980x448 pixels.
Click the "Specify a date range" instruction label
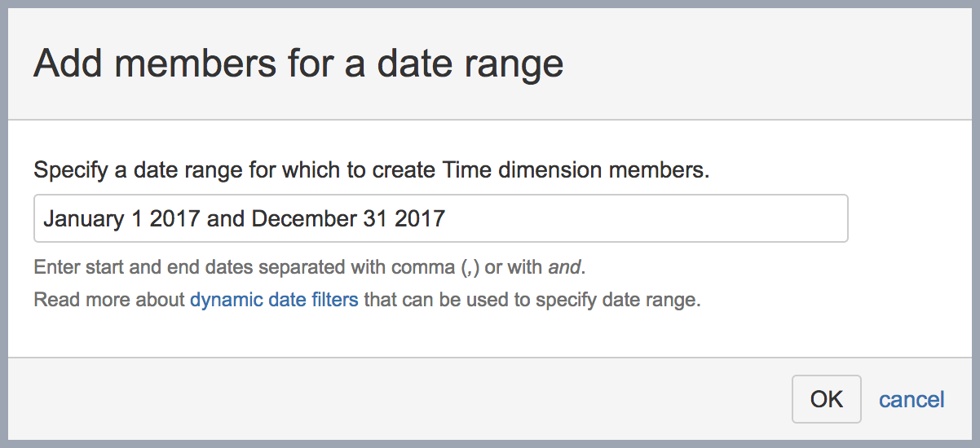click(371, 171)
